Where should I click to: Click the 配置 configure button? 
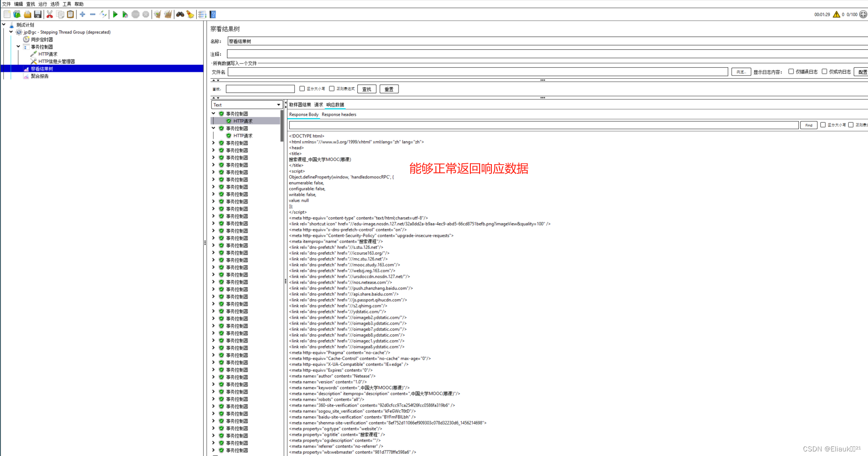click(x=862, y=72)
